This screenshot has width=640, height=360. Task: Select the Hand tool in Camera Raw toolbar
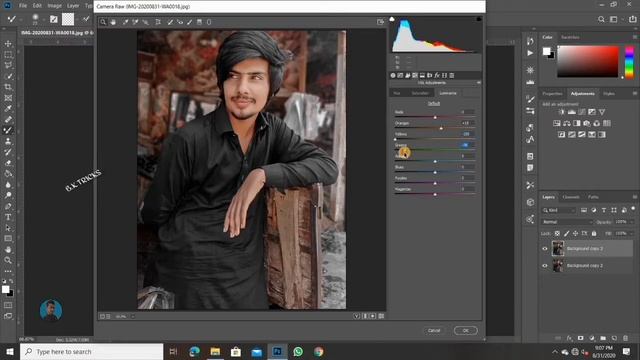coord(113,22)
